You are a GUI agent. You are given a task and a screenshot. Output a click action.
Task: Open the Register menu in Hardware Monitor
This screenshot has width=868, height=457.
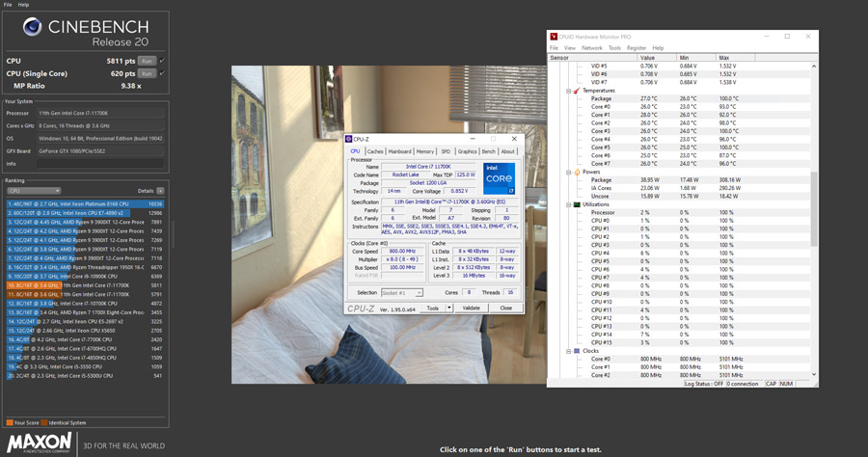[637, 48]
